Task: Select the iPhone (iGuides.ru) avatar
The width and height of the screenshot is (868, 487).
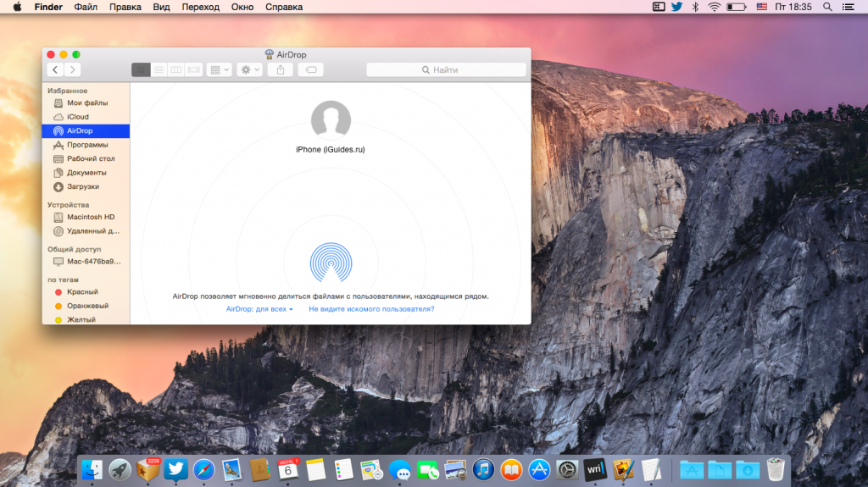Action: pos(331,120)
